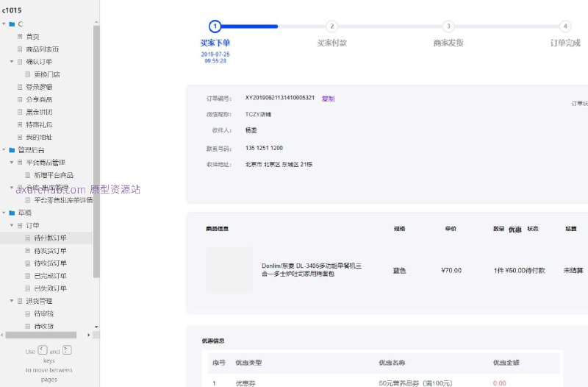Screen dimensions: 588x387
Task: Select the 已失效订单 page
Action: (x=50, y=288)
